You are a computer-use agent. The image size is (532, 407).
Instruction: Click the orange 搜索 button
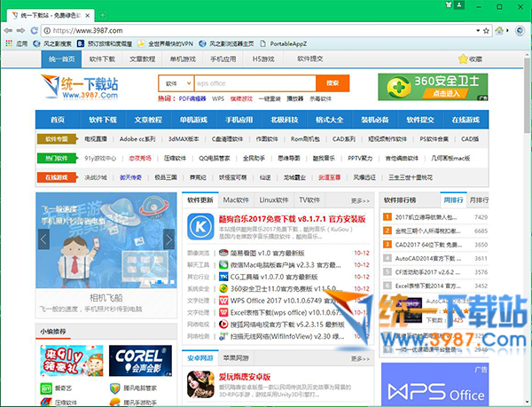[332, 83]
